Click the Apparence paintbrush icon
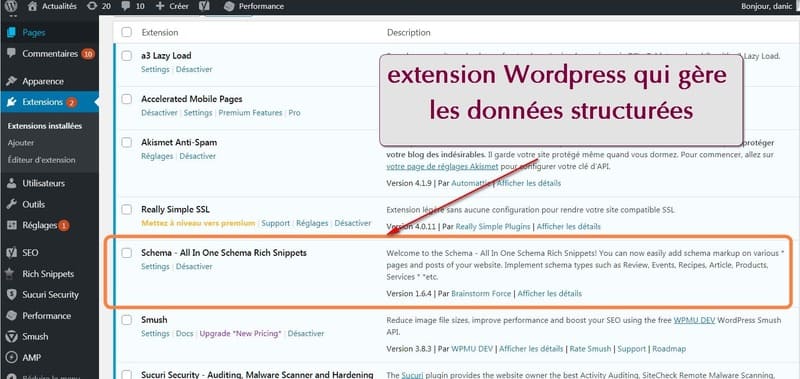800x379 pixels. pyautogui.click(x=11, y=81)
